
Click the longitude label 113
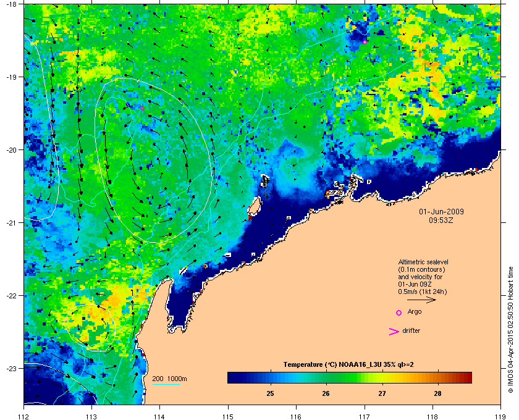pos(91,416)
